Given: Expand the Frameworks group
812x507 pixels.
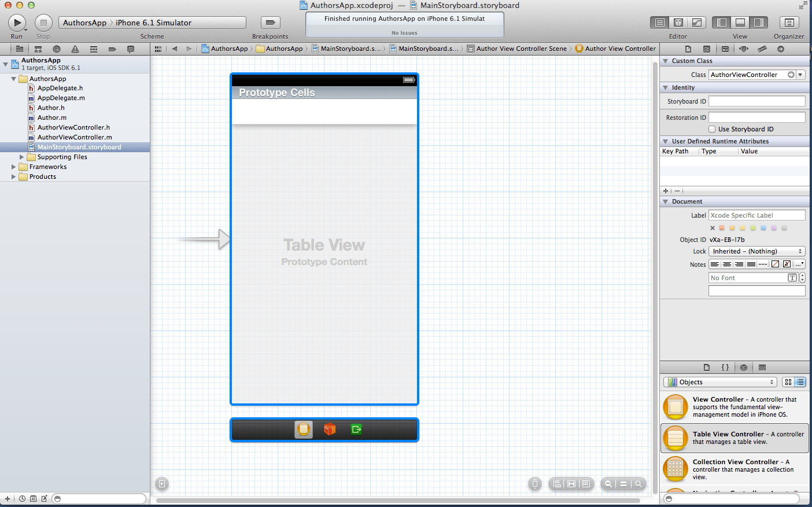Looking at the screenshot, I should tap(13, 167).
